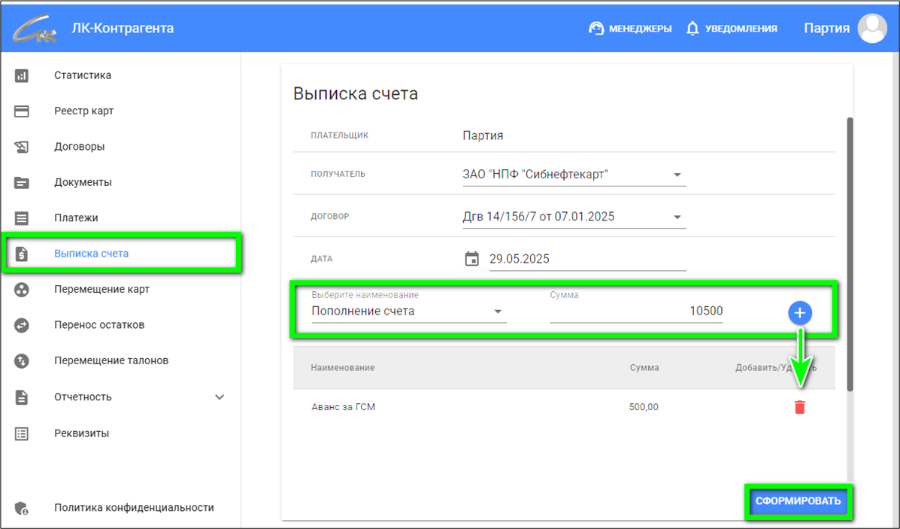900x529 pixels.
Task: Expand the Получатель dropdown
Action: click(677, 175)
